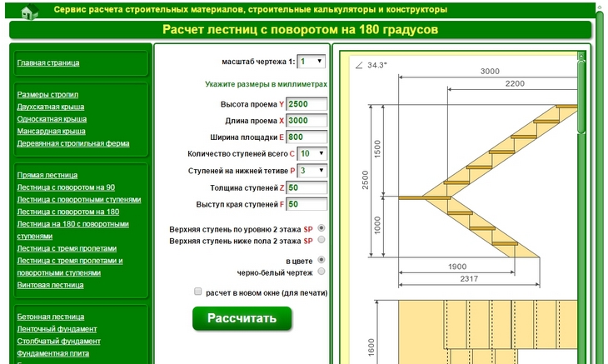Open 'Столбчатый фундамент' link
The width and height of the screenshot is (608, 364).
coord(58,342)
